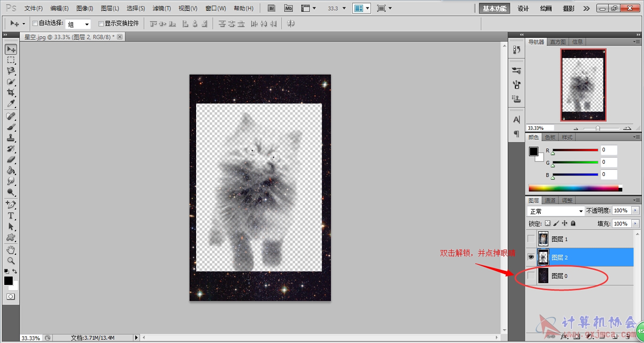Select the 基本功能 workspace button

[495, 8]
